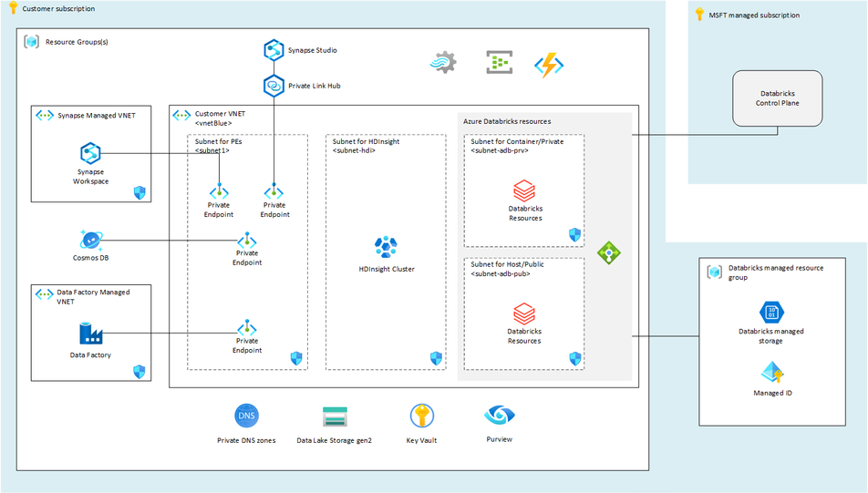Click the HDInsight Cluster icon
The width and height of the screenshot is (868, 493).
point(386,247)
